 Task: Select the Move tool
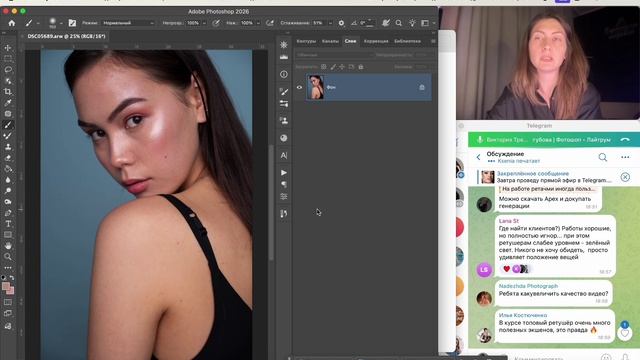8,48
